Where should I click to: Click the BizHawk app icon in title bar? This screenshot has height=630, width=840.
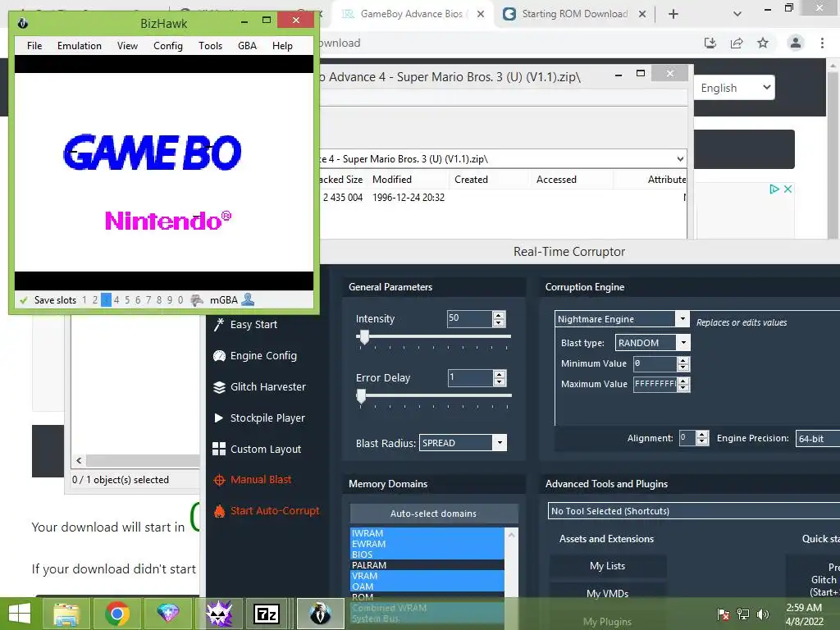(22, 23)
